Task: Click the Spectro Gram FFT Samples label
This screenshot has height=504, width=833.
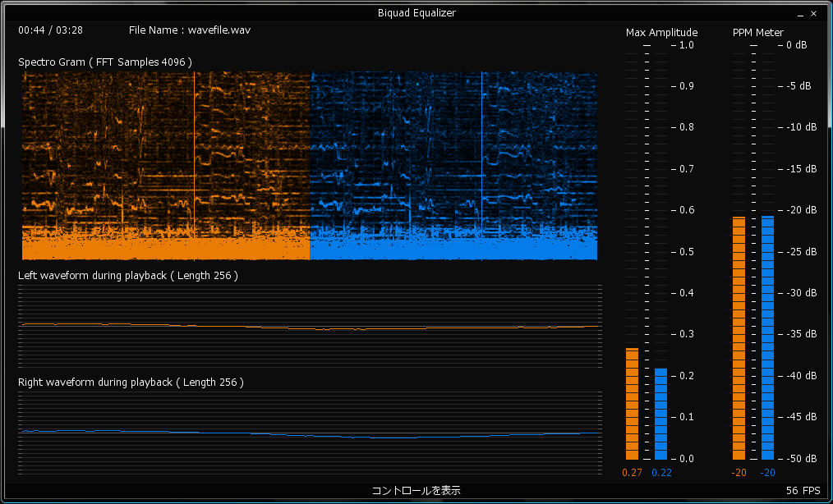Action: click(x=105, y=62)
